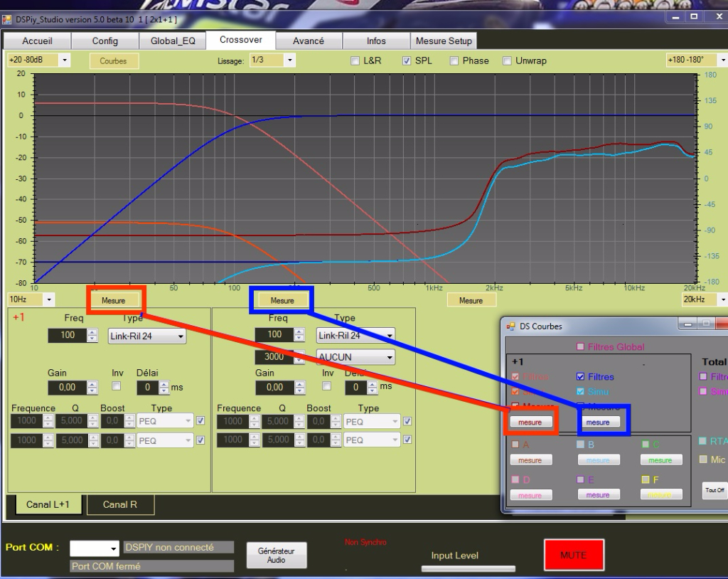The image size is (728, 579).
Task: Click the Courbes button above the graph
Action: tap(113, 61)
